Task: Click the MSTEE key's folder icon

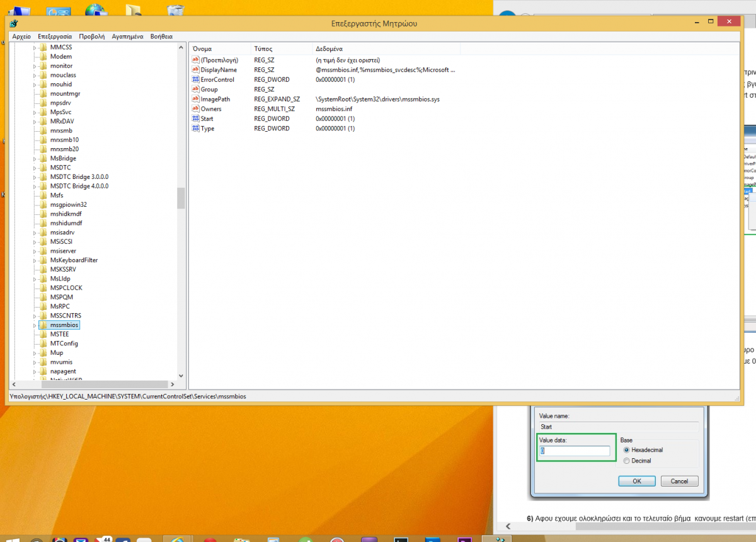Action: [43, 334]
